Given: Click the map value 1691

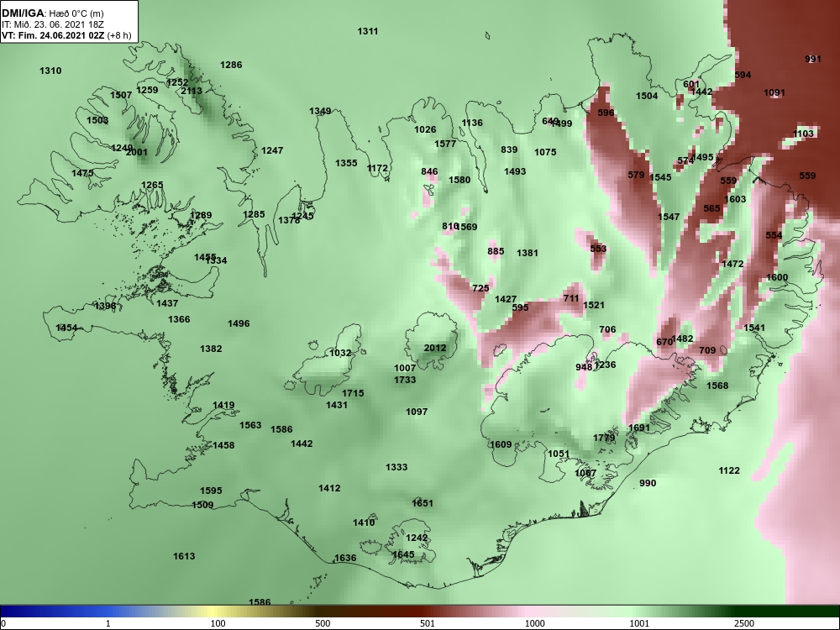Looking at the screenshot, I should 638,428.
